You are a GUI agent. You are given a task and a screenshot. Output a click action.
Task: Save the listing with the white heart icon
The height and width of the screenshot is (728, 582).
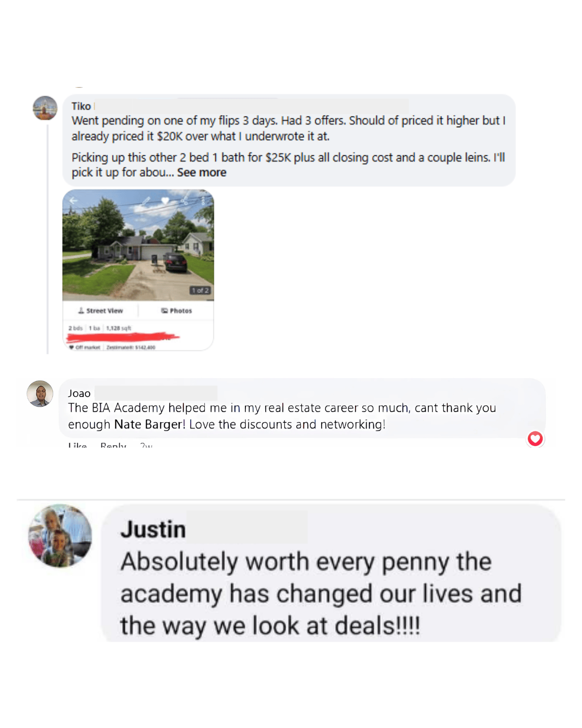tap(165, 200)
